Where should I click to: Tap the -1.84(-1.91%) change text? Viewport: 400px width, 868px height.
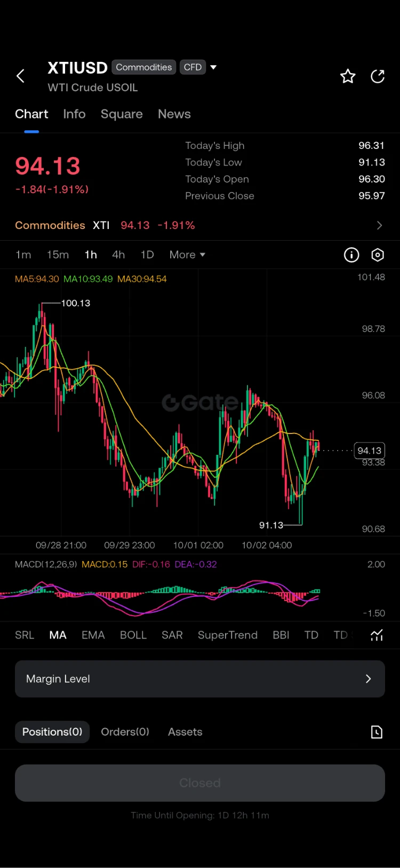(52, 190)
